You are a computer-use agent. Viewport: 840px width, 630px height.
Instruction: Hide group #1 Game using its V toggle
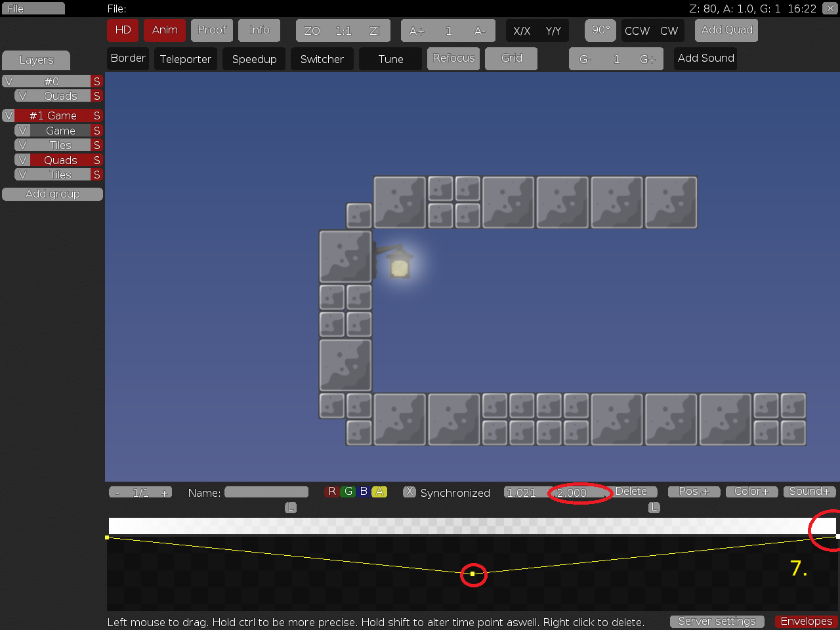[9, 115]
